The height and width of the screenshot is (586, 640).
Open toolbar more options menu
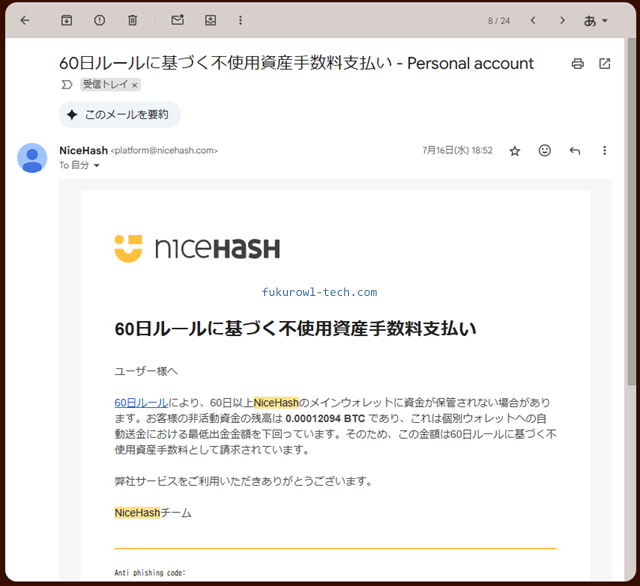pyautogui.click(x=240, y=20)
